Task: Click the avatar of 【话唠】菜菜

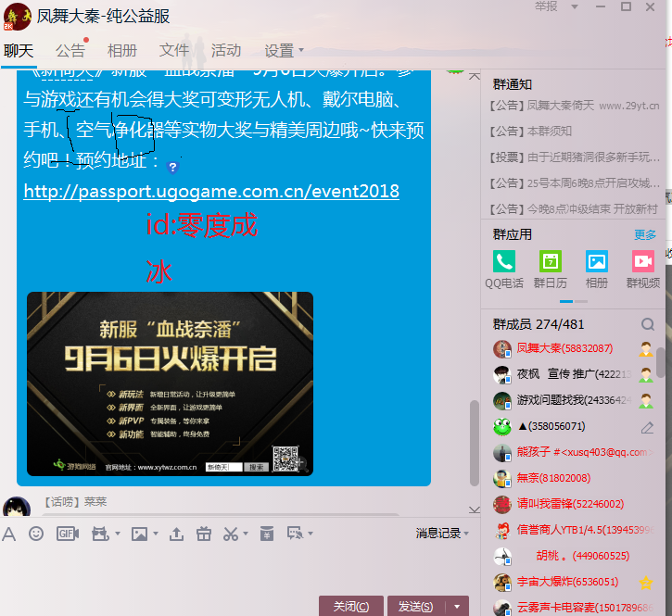Action: click(17, 507)
